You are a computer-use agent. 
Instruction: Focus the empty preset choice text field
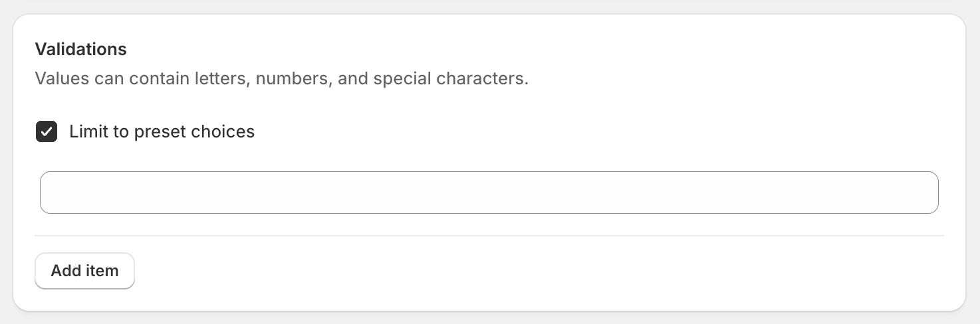pyautogui.click(x=489, y=193)
